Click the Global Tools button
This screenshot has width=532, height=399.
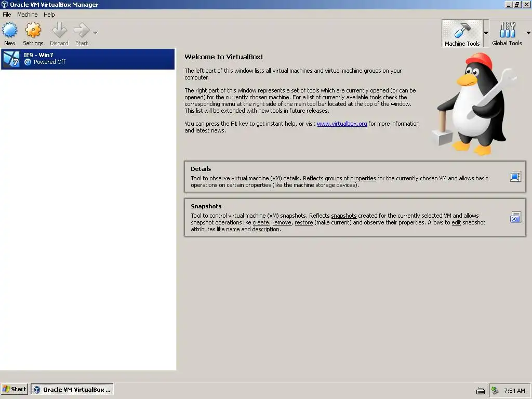pyautogui.click(x=507, y=34)
